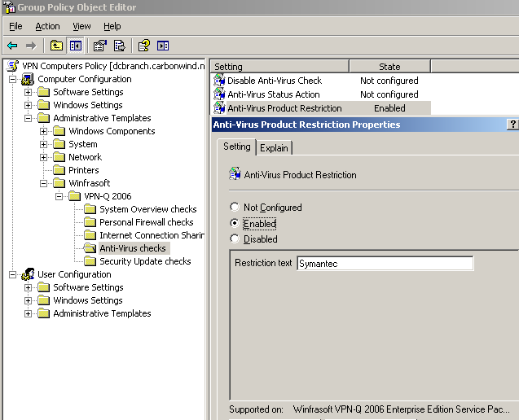519x420 pixels.
Task: Click the Anti-Virus Status Action policy icon
Action: click(x=219, y=94)
